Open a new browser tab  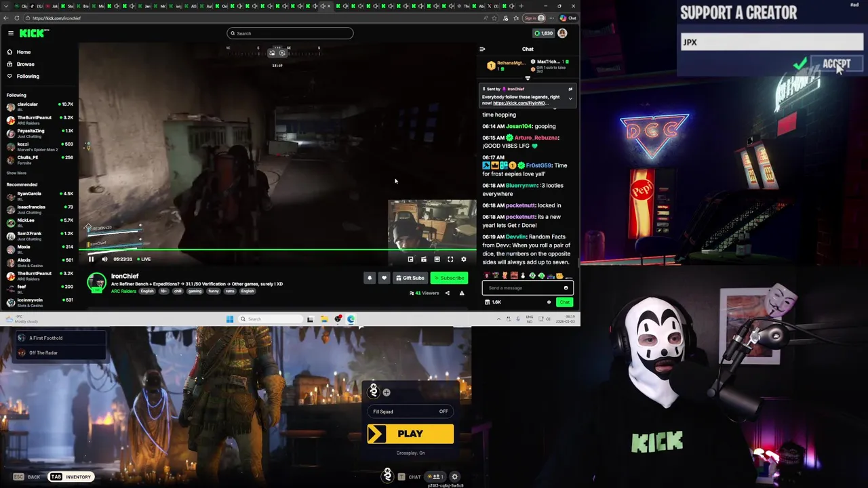(x=521, y=6)
